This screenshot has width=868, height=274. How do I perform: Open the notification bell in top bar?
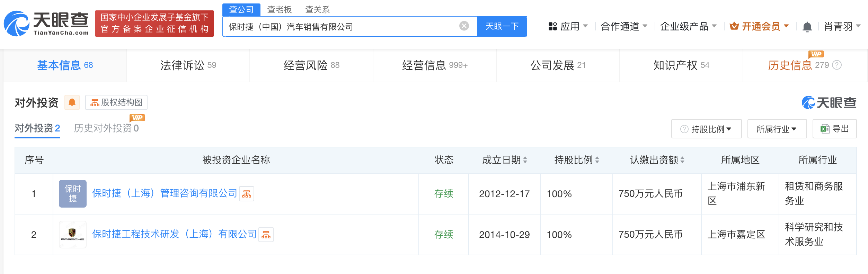click(807, 27)
